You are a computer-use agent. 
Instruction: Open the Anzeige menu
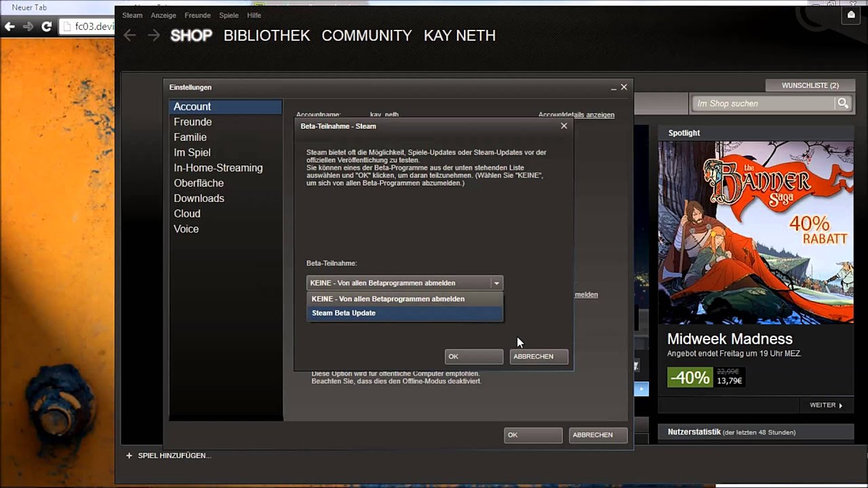pos(163,15)
